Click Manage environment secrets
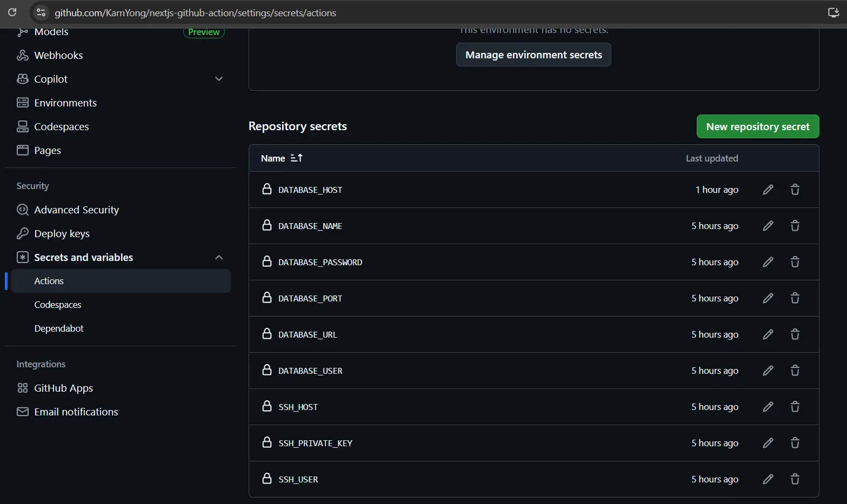Screen dimensions: 847x504 (533, 54)
